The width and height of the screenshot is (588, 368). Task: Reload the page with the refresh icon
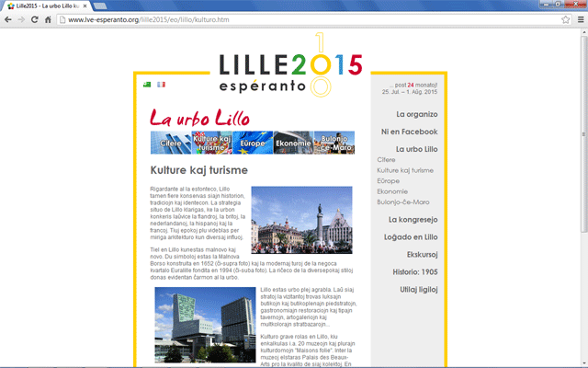(34, 19)
